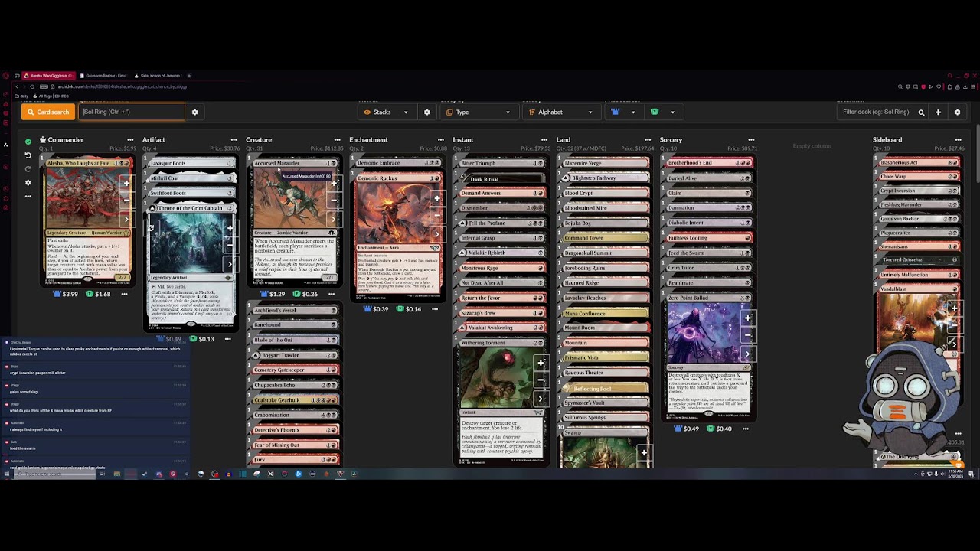Image resolution: width=980 pixels, height=551 pixels.
Task: Open the green TCGplayer price source dropdown
Action: click(x=663, y=112)
